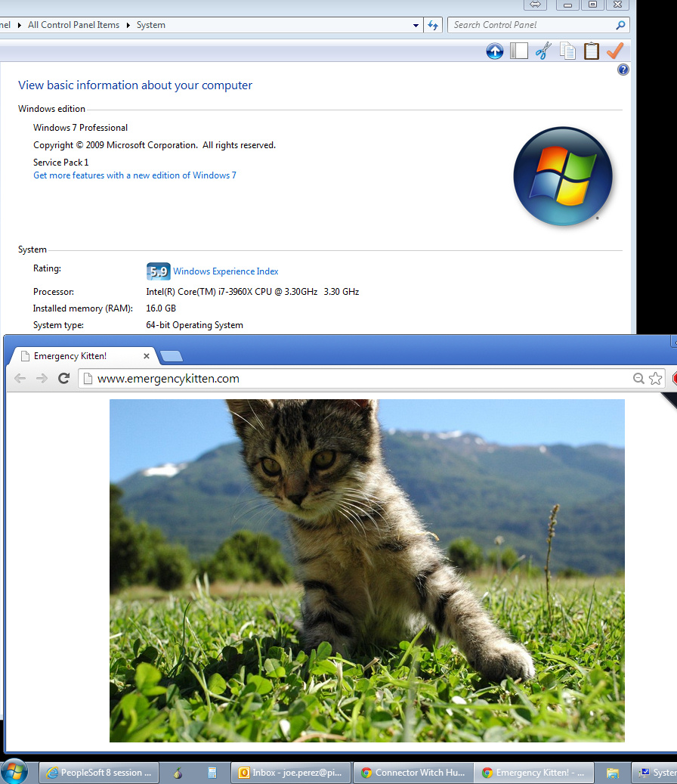Switch to Connector Witch Hu... Chrome taskbar button
The image size is (677, 784).
coord(413,773)
